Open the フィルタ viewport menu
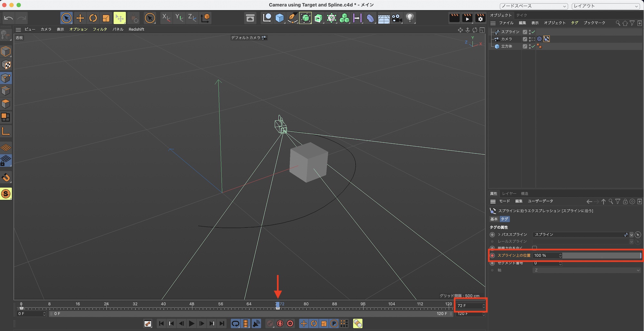644x331 pixels. (x=100, y=29)
